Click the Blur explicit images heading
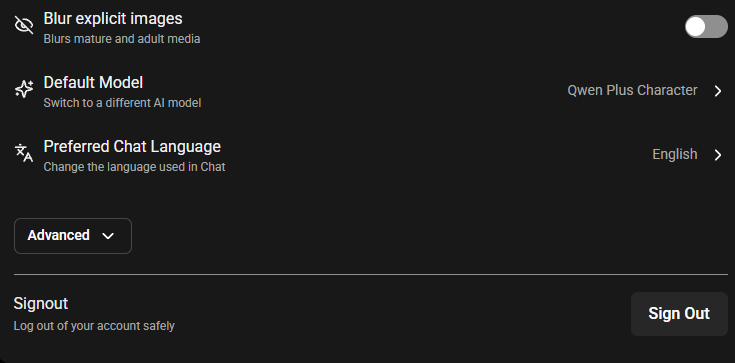The image size is (735, 363). coord(113,19)
